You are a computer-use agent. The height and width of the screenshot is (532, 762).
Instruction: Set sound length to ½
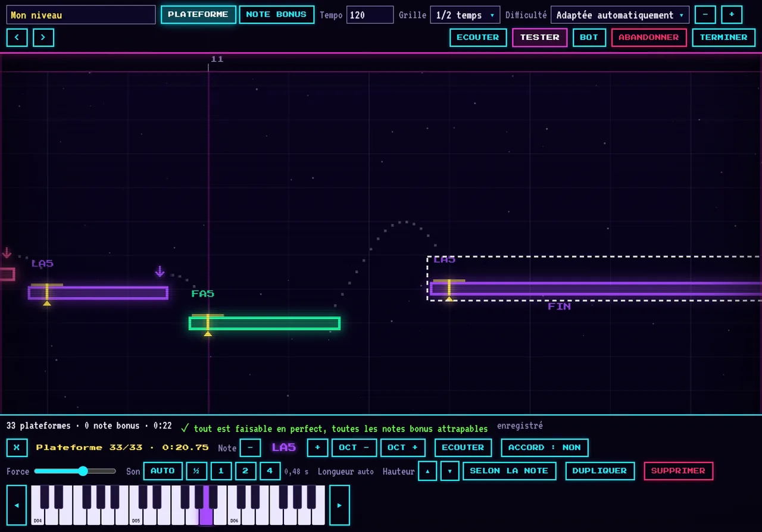196,471
